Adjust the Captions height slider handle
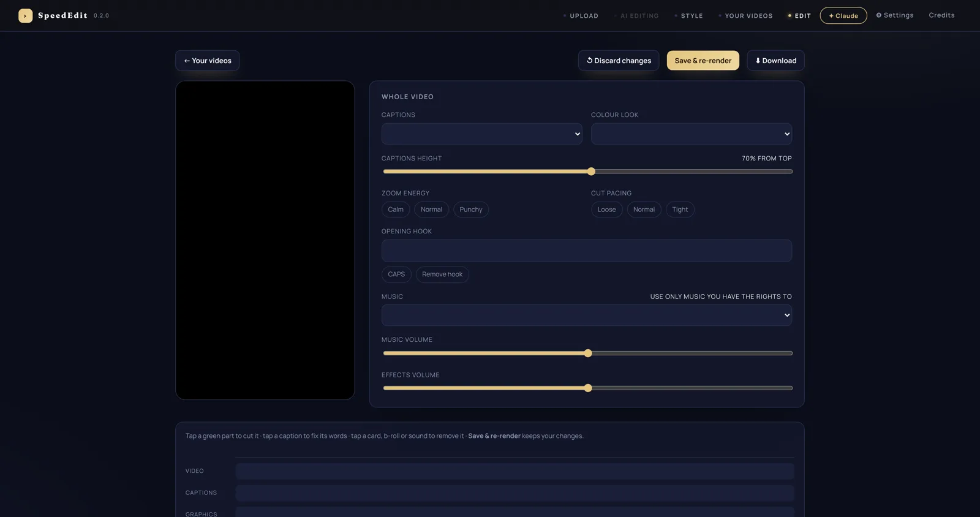980x517 pixels. click(591, 172)
